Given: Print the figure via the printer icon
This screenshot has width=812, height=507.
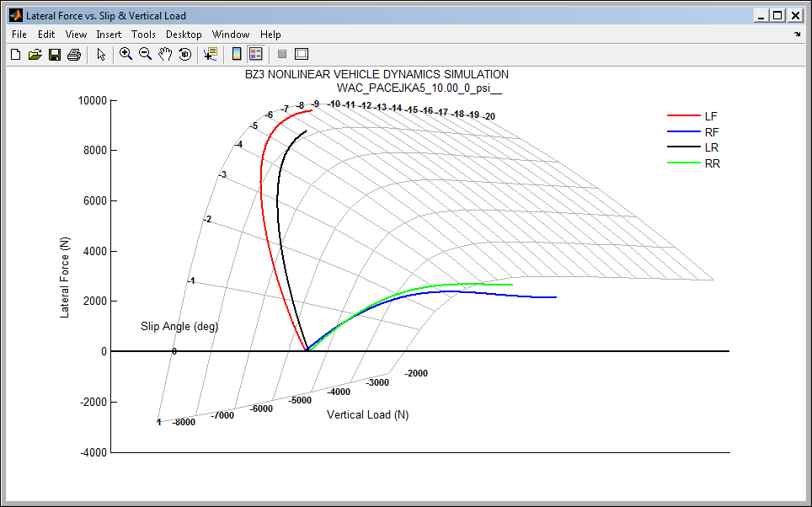Looking at the screenshot, I should [74, 55].
